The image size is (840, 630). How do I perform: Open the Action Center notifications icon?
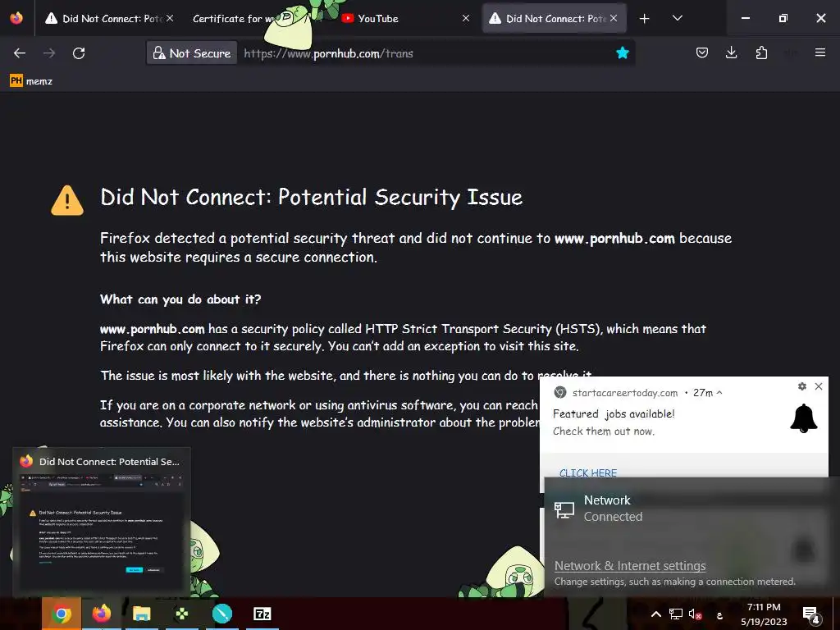pyautogui.click(x=811, y=614)
